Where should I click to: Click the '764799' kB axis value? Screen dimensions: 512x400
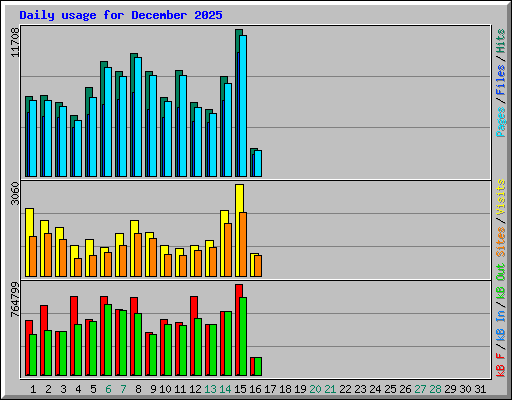tap(15, 300)
